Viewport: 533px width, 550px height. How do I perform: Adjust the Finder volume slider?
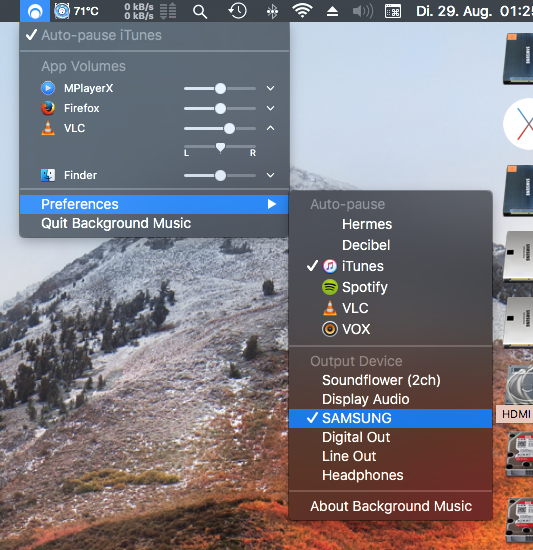[220, 175]
